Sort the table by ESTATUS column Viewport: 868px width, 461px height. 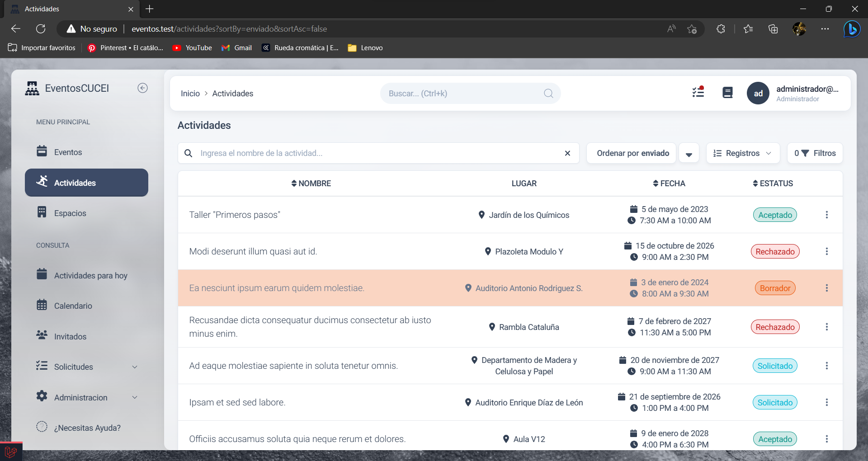coord(773,183)
